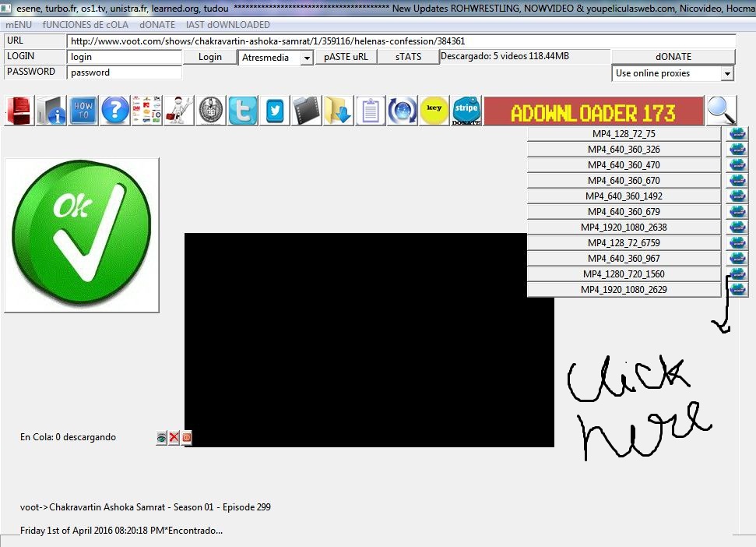756x547 pixels.
Task: Click the magnifying glass search icon
Action: [721, 111]
